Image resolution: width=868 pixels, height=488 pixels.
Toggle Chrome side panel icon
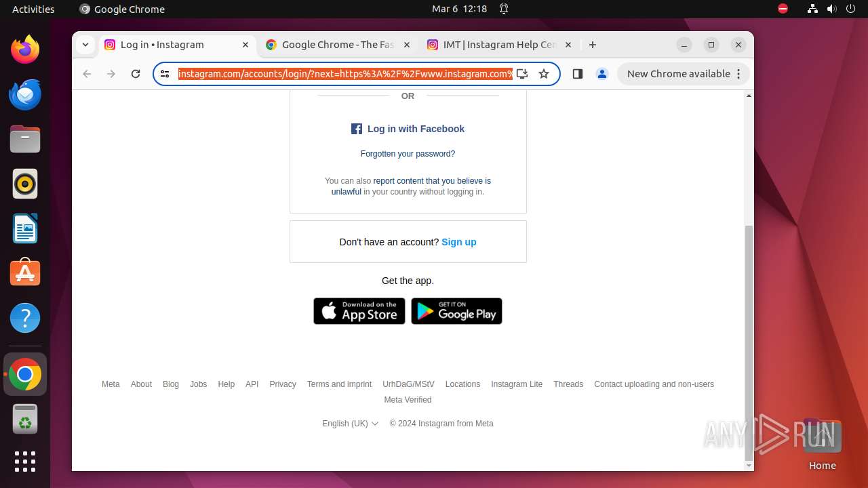click(578, 74)
